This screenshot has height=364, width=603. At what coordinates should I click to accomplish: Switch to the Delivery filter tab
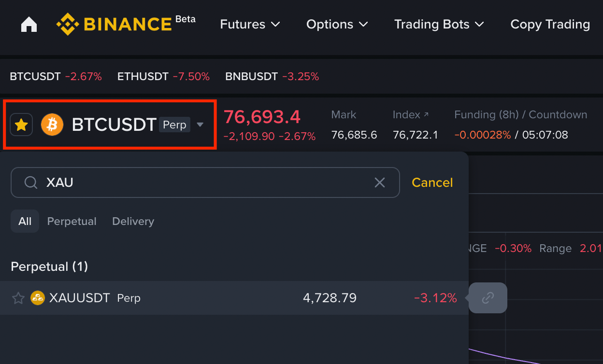133,221
